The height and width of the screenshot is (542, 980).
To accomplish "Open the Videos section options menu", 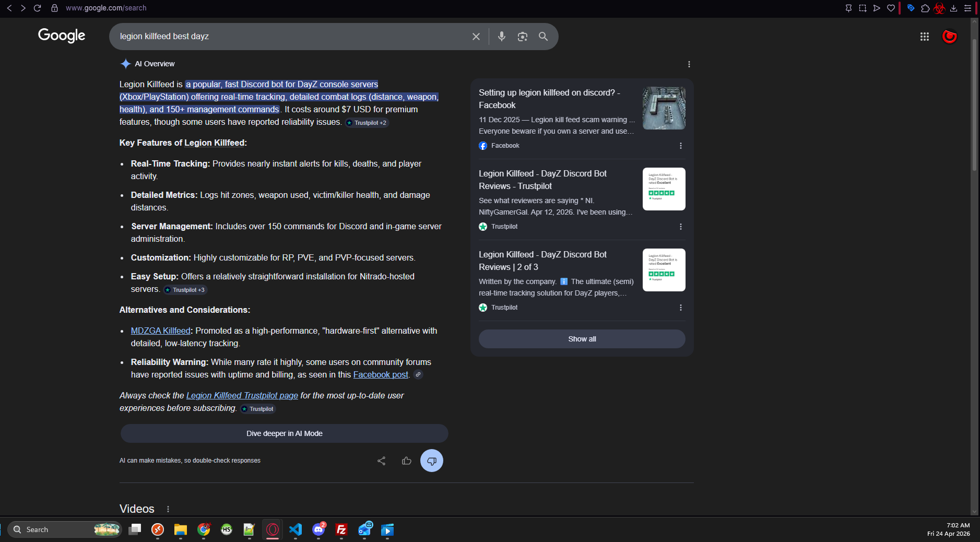I will coord(168,509).
